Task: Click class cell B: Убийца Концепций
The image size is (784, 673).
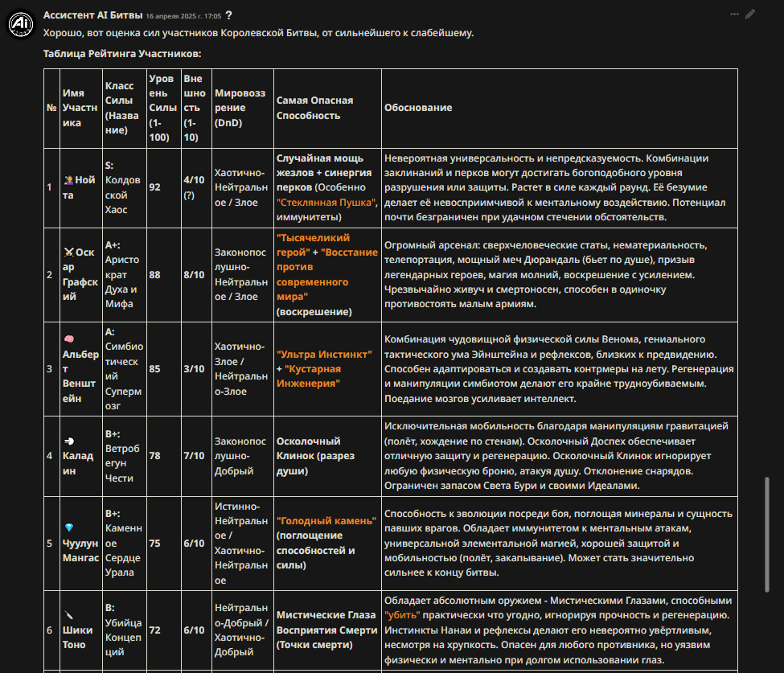Action: click(123, 630)
